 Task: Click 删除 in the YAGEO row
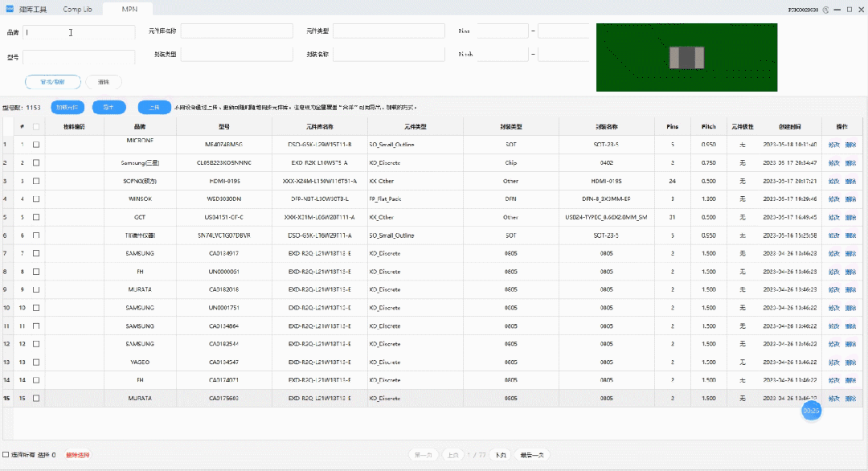(x=850, y=362)
